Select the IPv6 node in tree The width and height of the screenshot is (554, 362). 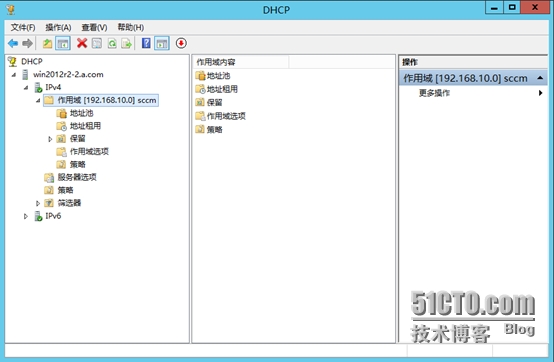click(53, 216)
